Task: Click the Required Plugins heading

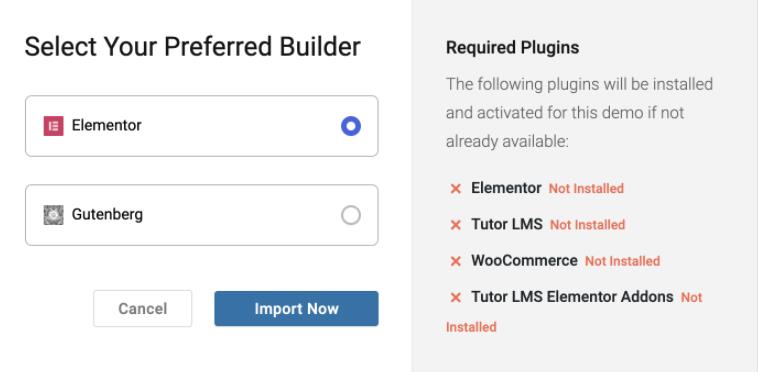Action: 512,48
